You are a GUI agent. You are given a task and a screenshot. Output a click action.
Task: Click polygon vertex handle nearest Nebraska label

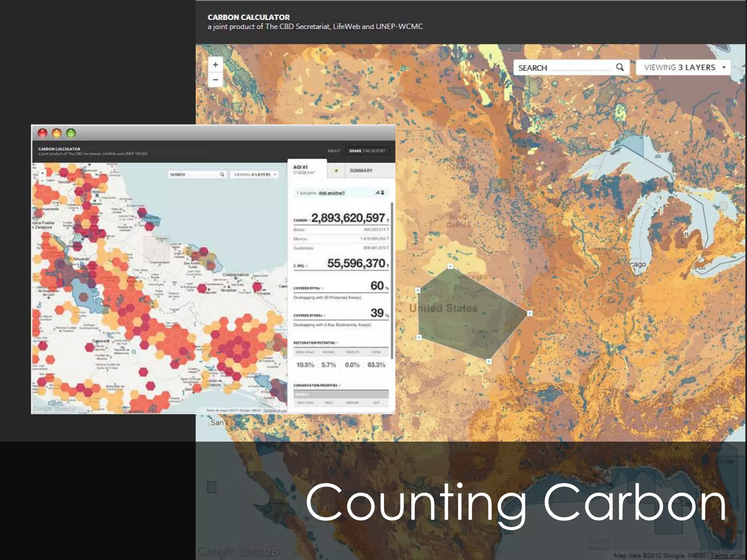coord(450,267)
